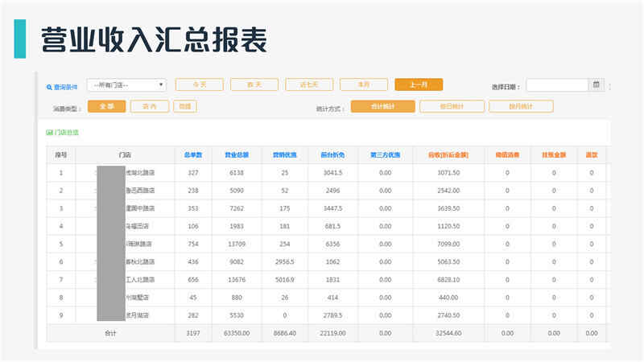Click order count 238 in row 2
This screenshot has height=362, width=644.
(x=193, y=191)
